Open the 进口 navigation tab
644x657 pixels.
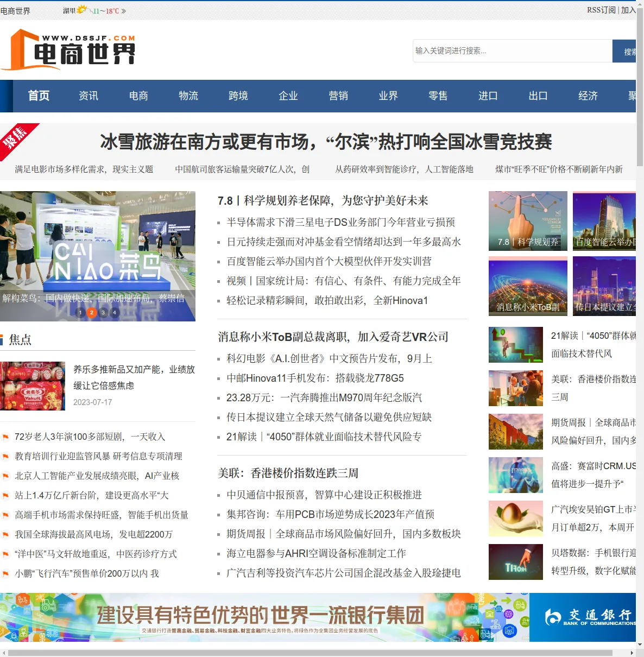pos(488,96)
